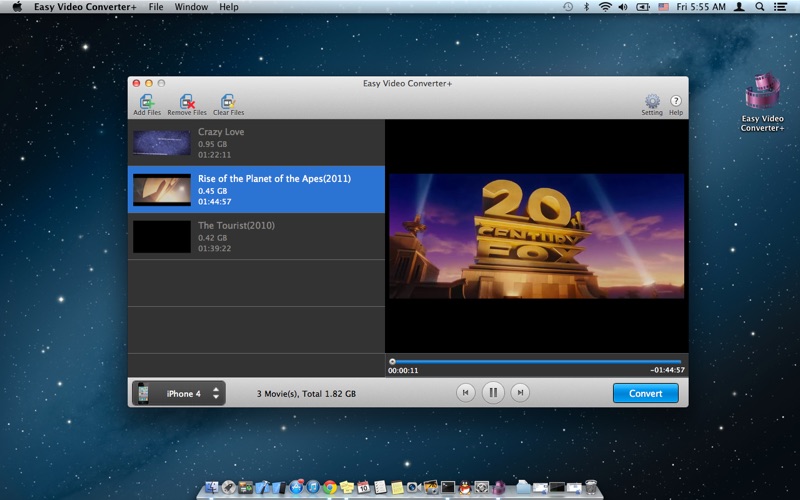Open Notification Center list icon
The image size is (800, 500).
click(780, 7)
